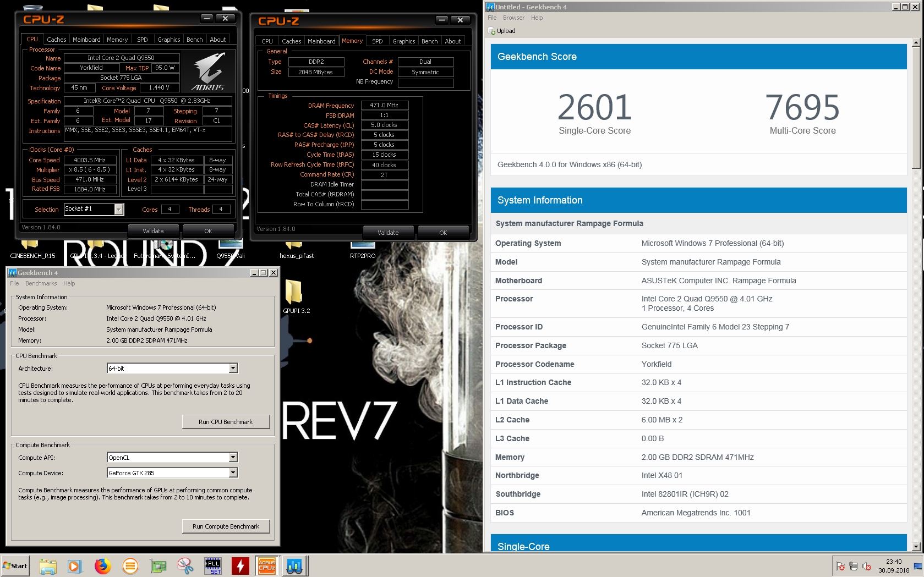Click the 2601 Single-Core Score
Viewport: 924px width, 577px height.
594,107
